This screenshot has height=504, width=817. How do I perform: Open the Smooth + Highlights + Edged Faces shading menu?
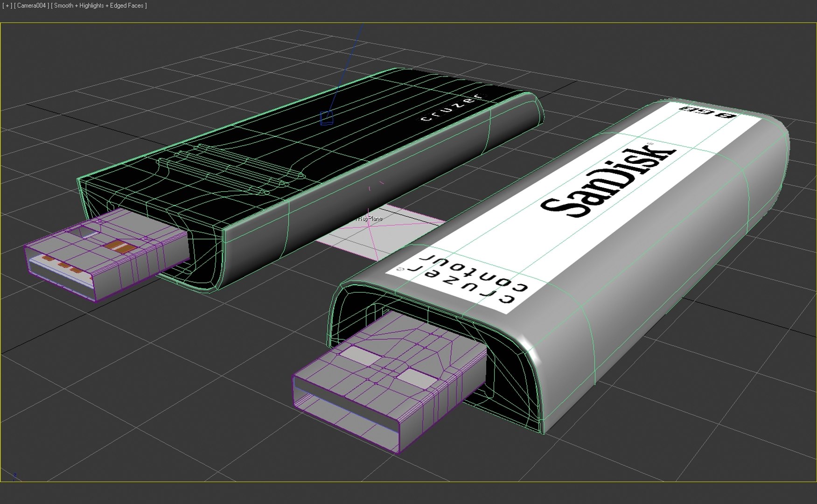98,6
